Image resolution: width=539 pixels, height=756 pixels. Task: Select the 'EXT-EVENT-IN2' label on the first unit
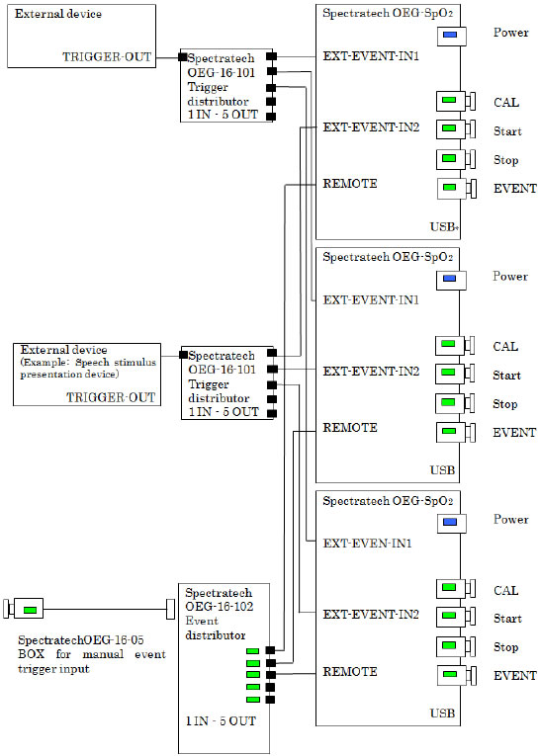(x=371, y=127)
